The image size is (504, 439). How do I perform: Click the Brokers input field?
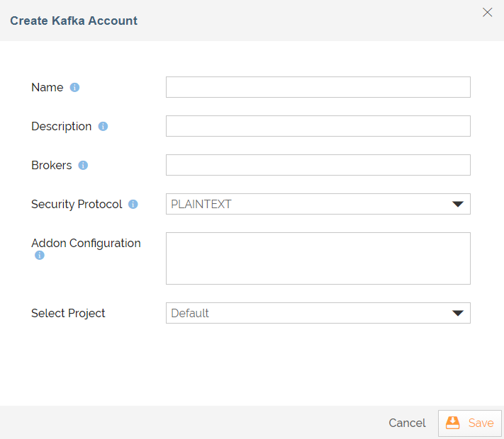318,165
